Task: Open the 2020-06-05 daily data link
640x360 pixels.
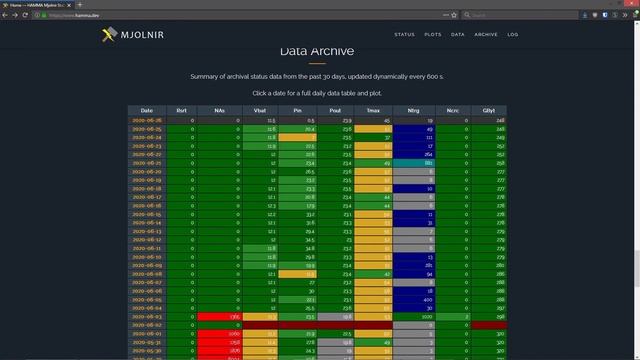Action: [147, 300]
